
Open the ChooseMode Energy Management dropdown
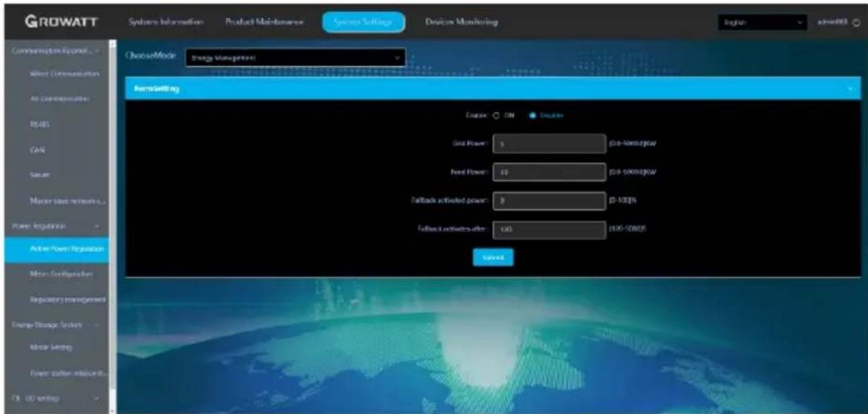tap(295, 57)
